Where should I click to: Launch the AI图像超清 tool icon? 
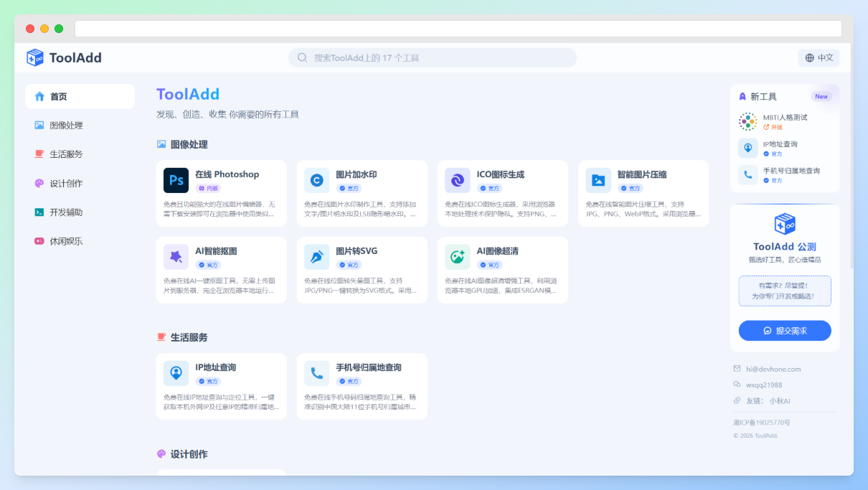coord(457,257)
